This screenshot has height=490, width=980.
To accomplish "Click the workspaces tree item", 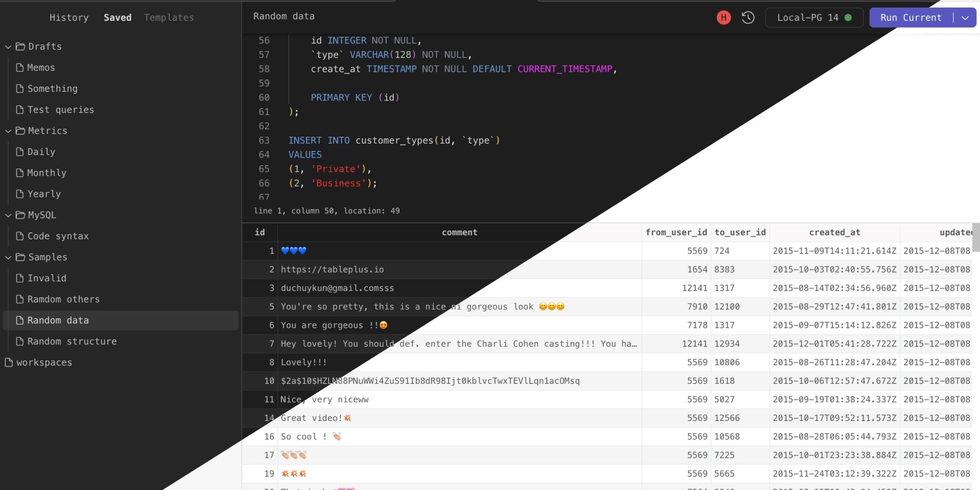I will point(44,363).
